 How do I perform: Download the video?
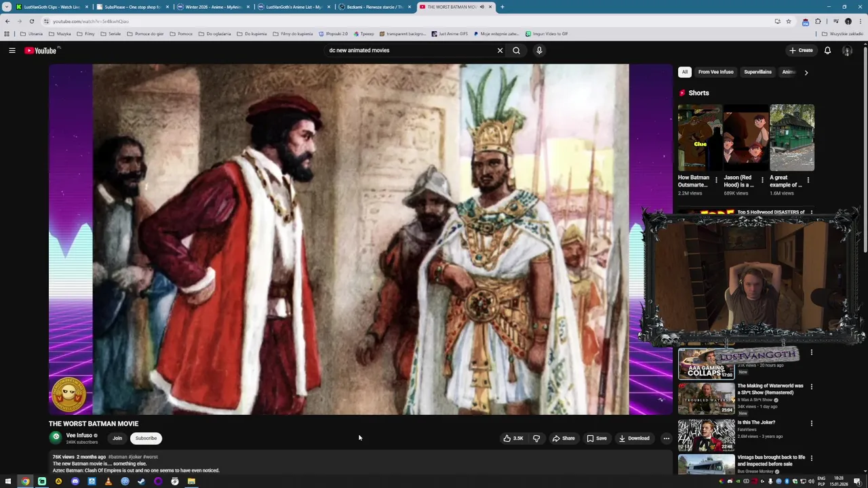tap(634, 439)
